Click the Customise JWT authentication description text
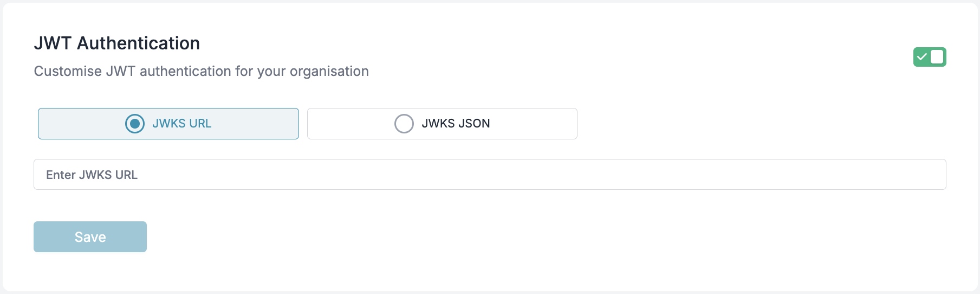This screenshot has width=980, height=294. [x=202, y=71]
